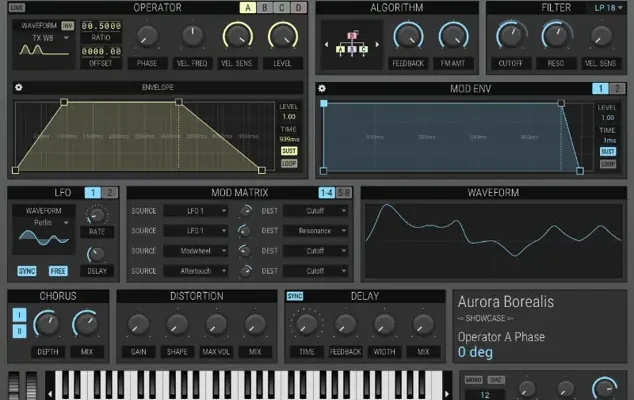Toggle the Delay Sync switch

coord(295,297)
